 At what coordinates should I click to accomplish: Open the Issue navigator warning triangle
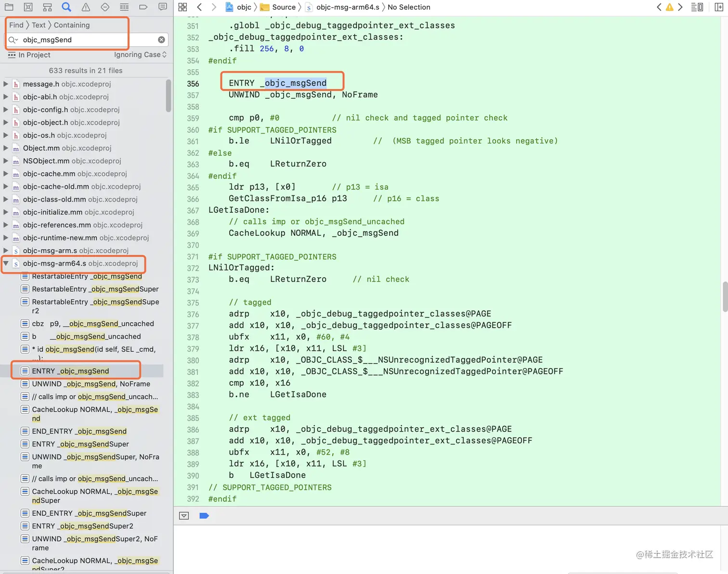click(86, 7)
